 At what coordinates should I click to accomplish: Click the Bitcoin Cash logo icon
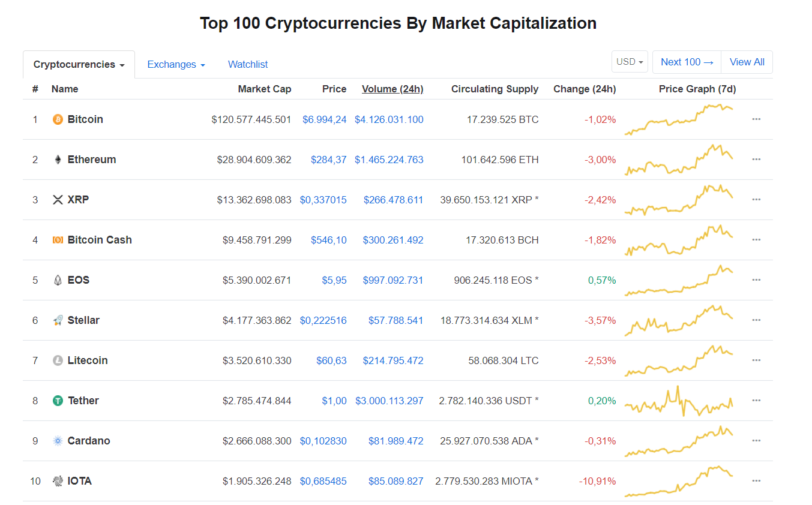pyautogui.click(x=58, y=240)
